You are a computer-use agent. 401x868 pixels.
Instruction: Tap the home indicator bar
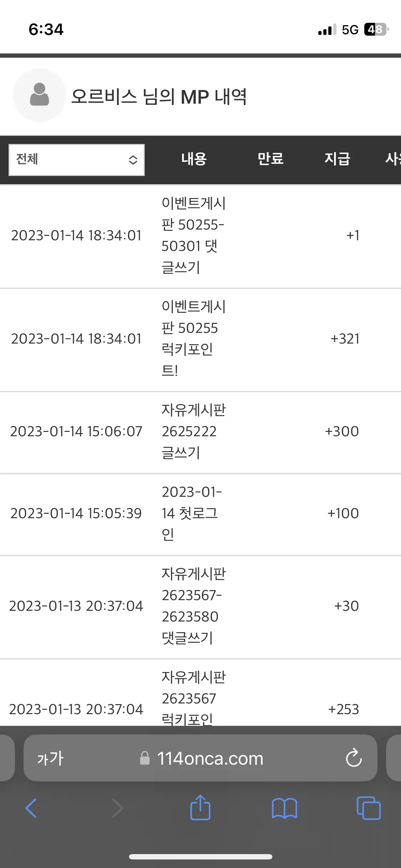[201, 857]
